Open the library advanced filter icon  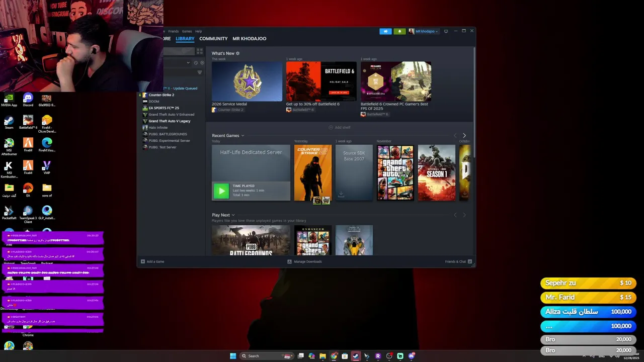click(x=199, y=72)
